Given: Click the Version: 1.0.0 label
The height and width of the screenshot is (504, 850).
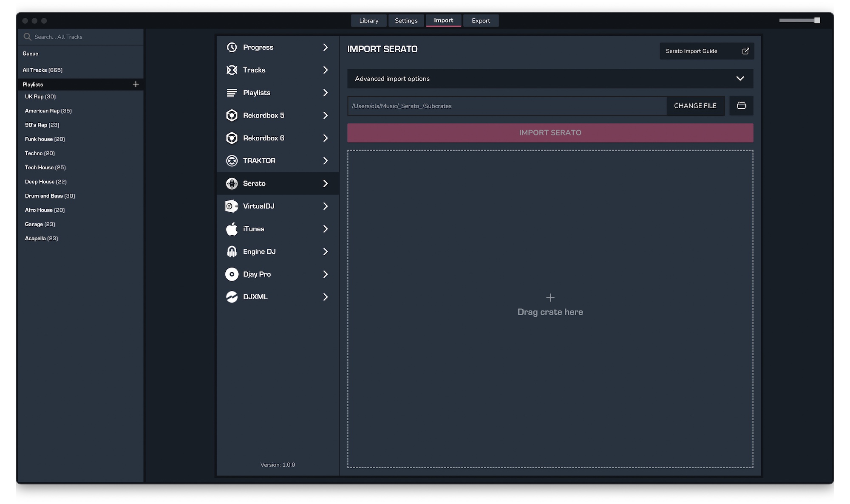Looking at the screenshot, I should (278, 465).
